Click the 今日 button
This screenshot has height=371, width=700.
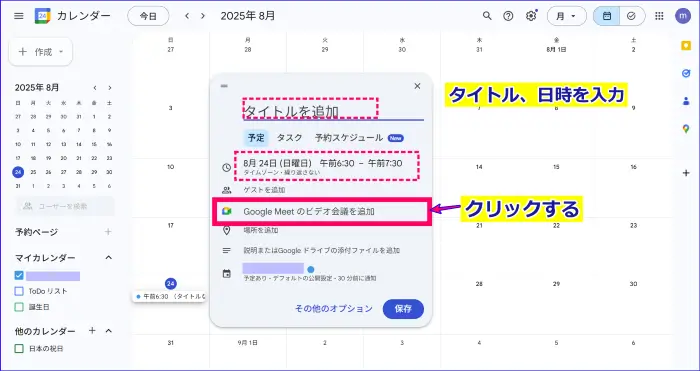tap(148, 16)
